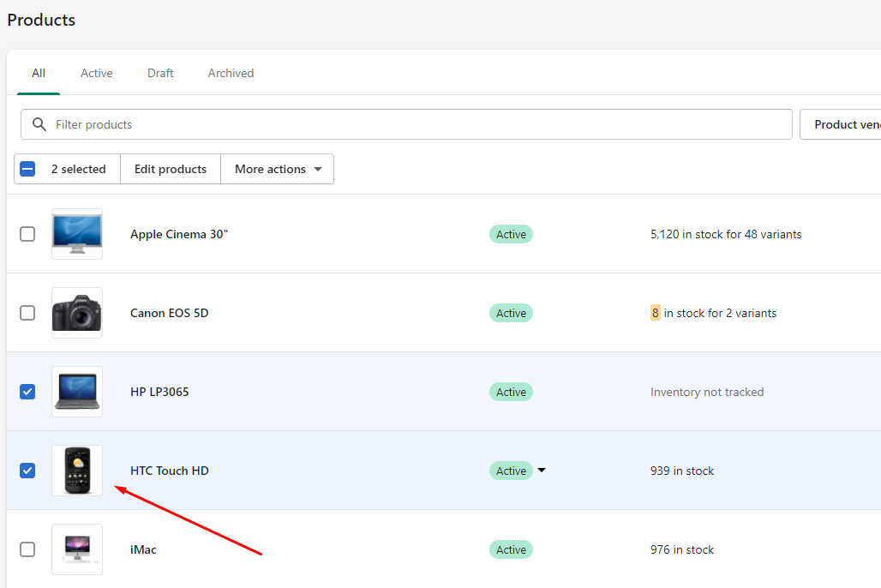Open the Apple Cinema 30" product name

click(179, 234)
